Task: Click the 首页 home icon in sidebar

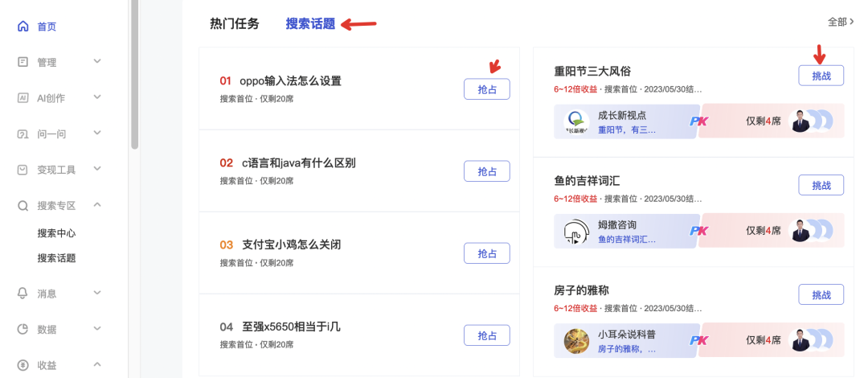Action: pos(23,27)
